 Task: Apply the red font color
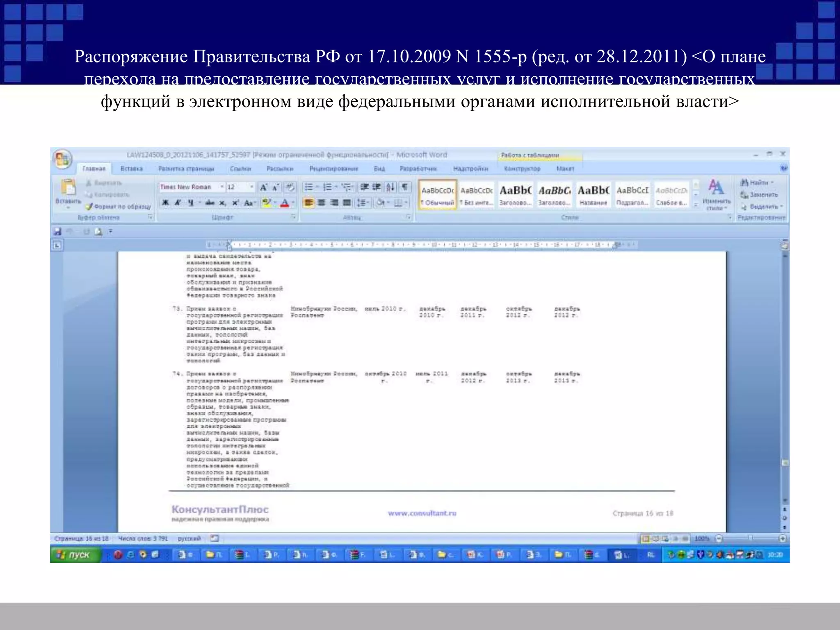[x=285, y=203]
